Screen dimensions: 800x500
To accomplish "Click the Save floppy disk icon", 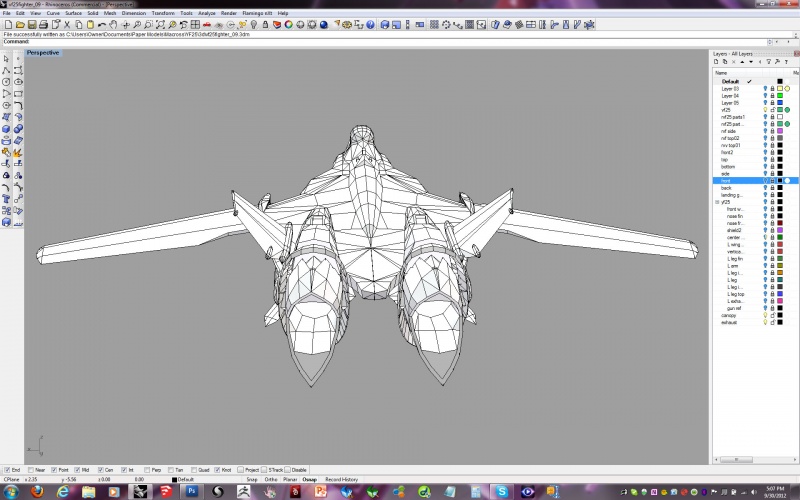I will pyautogui.click(x=32, y=24).
